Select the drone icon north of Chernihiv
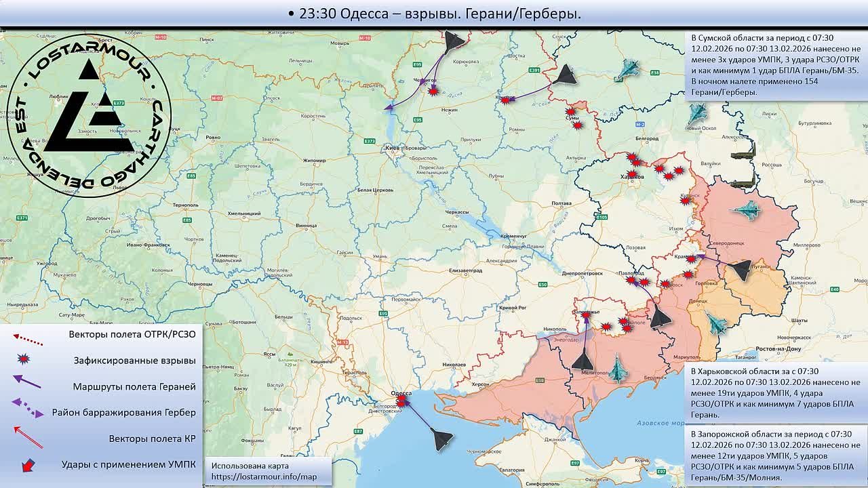This screenshot has width=868, height=488. [x=454, y=41]
